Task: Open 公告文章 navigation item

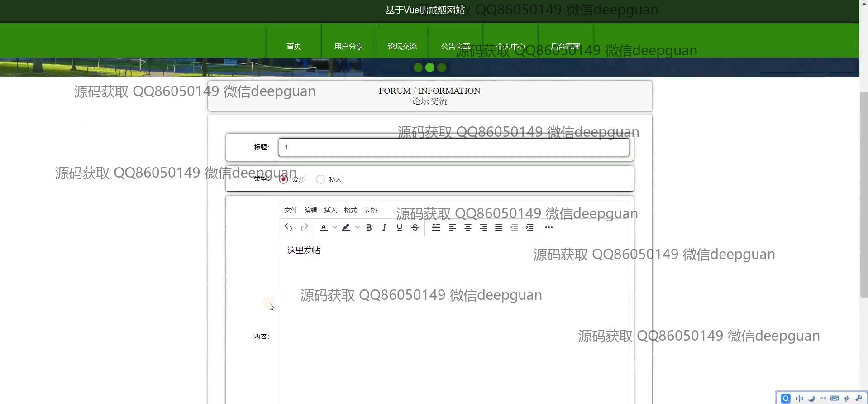Action: [456, 46]
